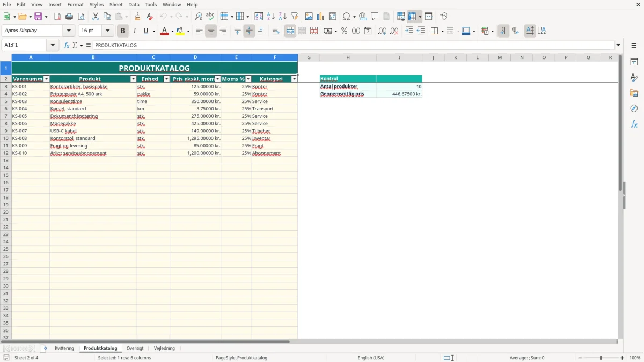Open the Kategori column filter dropdown
The width and height of the screenshot is (644, 362).
pos(294,79)
